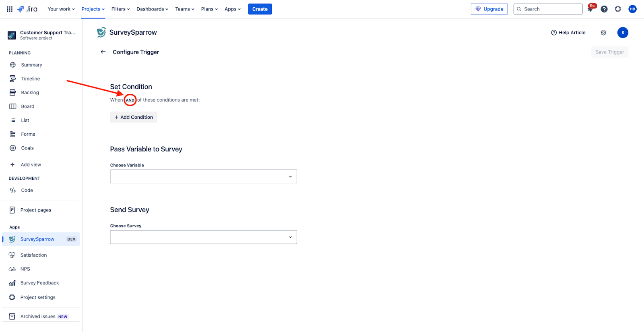The width and height of the screenshot is (644, 332).
Task: Open the Timeline view in sidebar
Action: click(x=30, y=79)
